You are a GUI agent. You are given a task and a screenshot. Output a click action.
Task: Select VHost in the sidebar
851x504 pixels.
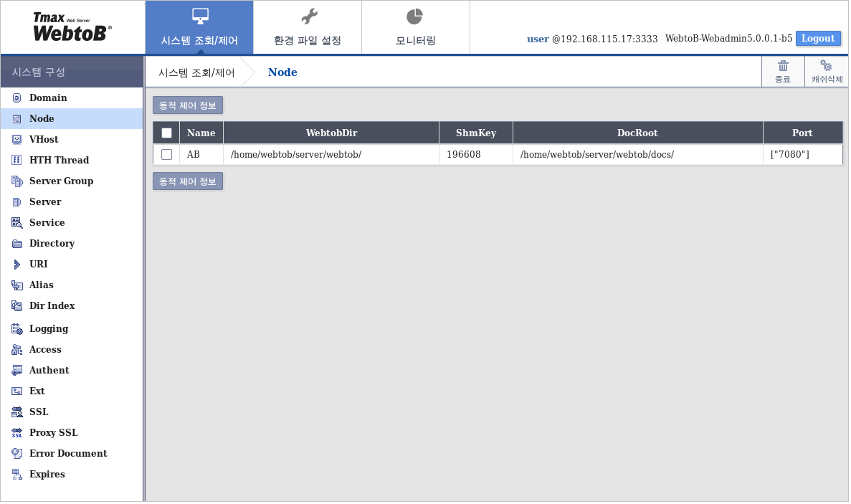click(x=72, y=139)
